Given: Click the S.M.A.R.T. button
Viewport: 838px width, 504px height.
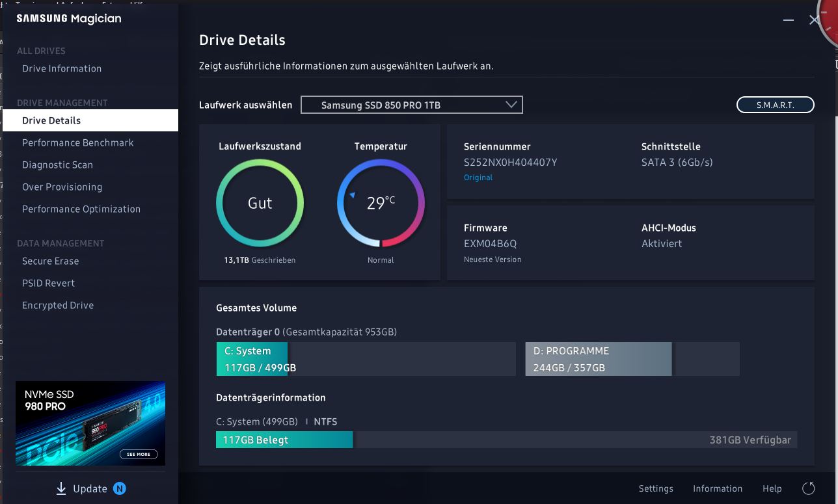Looking at the screenshot, I should (775, 105).
